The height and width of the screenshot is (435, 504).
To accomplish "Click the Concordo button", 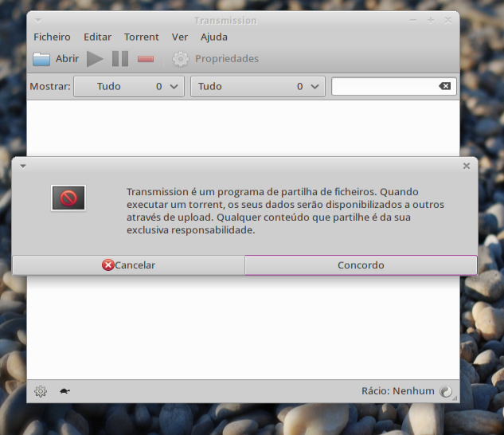I will (x=361, y=265).
